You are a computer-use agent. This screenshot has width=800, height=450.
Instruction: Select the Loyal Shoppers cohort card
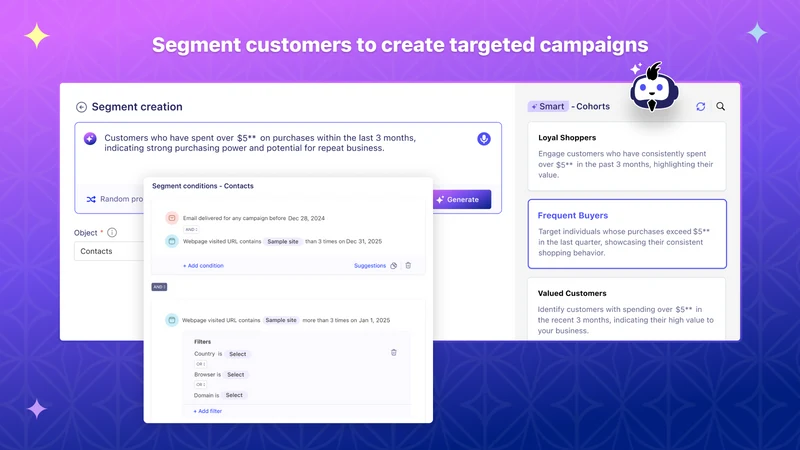pos(627,156)
